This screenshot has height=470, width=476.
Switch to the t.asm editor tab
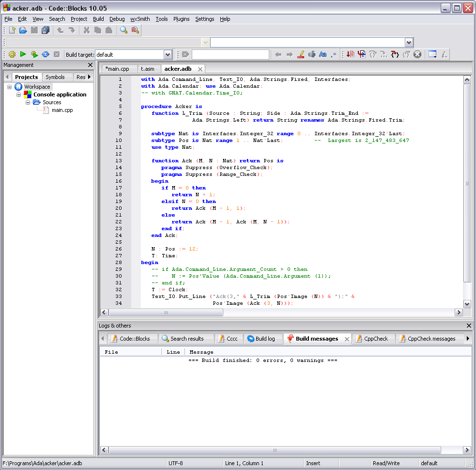pyautogui.click(x=148, y=69)
